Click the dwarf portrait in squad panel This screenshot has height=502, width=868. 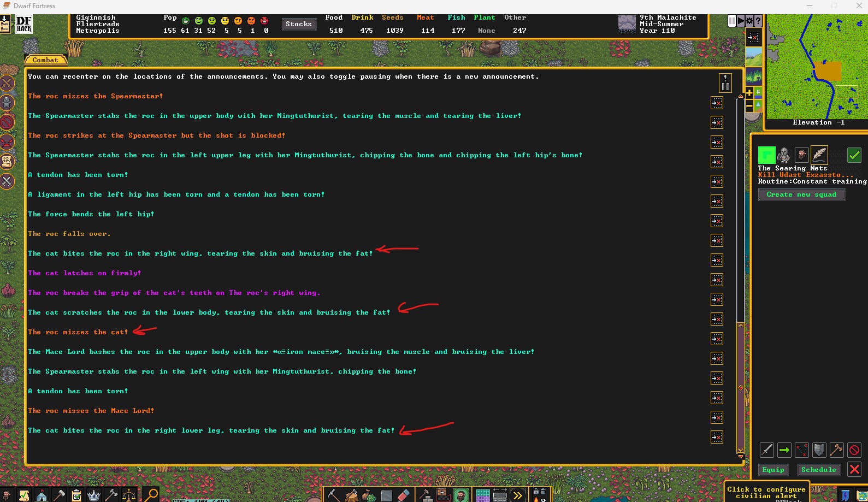click(801, 155)
